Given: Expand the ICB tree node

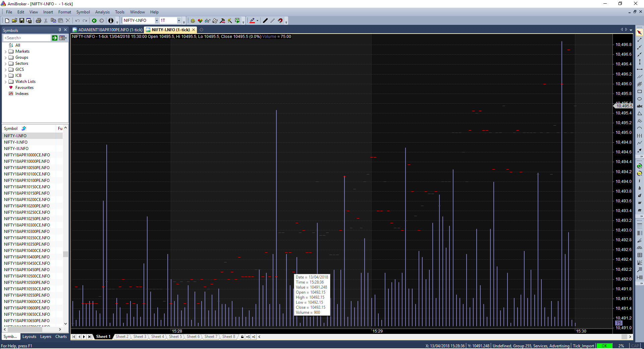Looking at the screenshot, I should point(6,76).
